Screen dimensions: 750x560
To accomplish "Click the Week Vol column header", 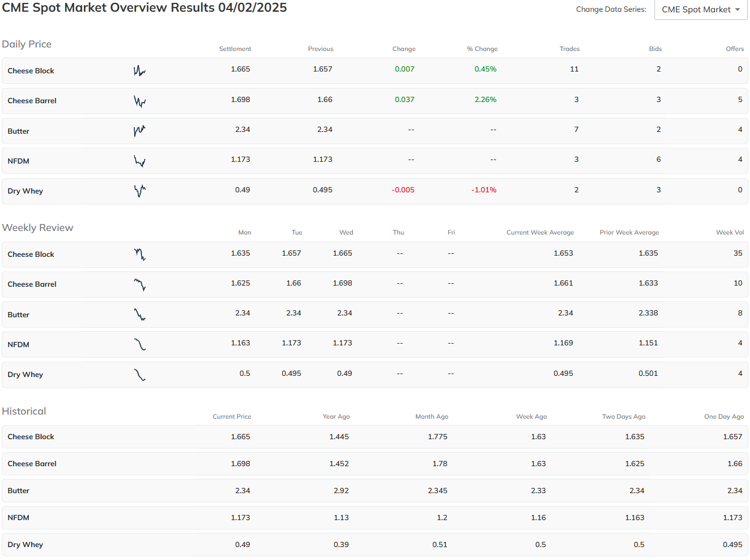I will coord(730,232).
